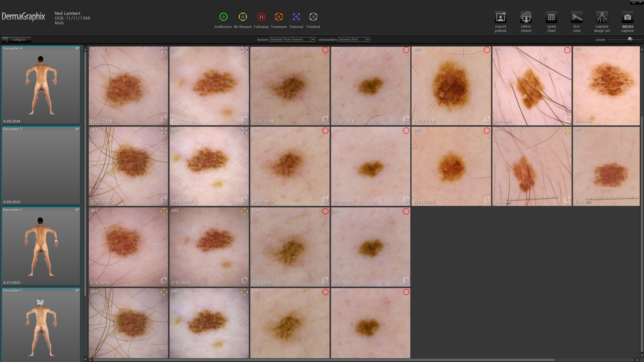The height and width of the screenshot is (362, 644).
Task: Click the DermaGraphix logo
Action: 23,17
